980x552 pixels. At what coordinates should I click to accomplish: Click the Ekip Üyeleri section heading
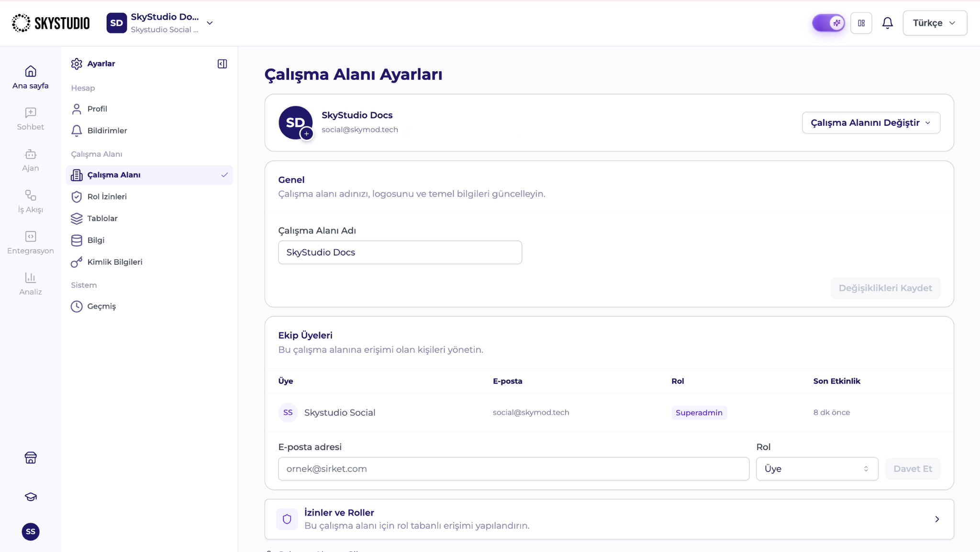[305, 335]
